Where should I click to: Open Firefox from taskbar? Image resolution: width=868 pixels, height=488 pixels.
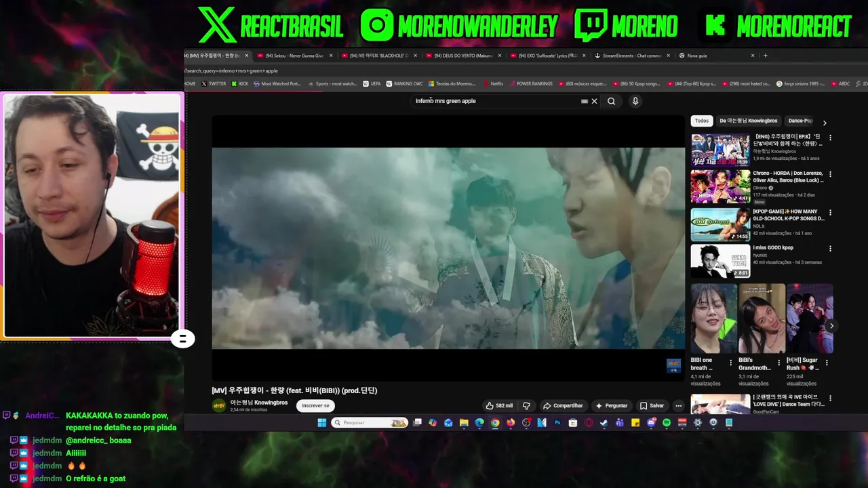(x=511, y=422)
